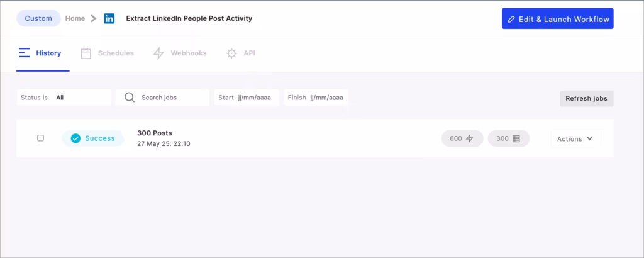Viewport: 644px width, 258px height.
Task: Click Edit & Launch Workflow button
Action: pyautogui.click(x=557, y=18)
